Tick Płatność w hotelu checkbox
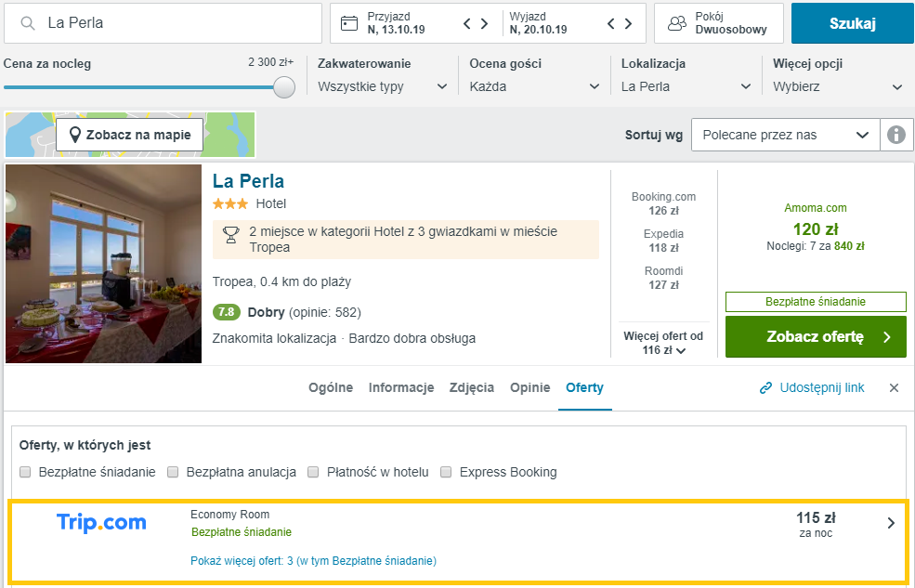Image resolution: width=915 pixels, height=588 pixels. pos(314,472)
